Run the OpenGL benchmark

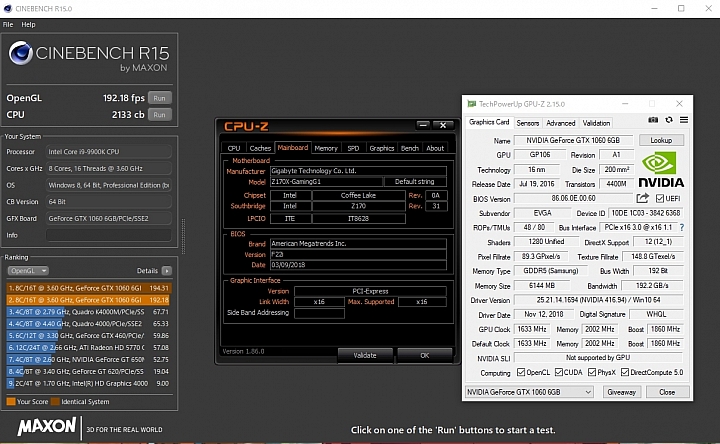coord(159,98)
